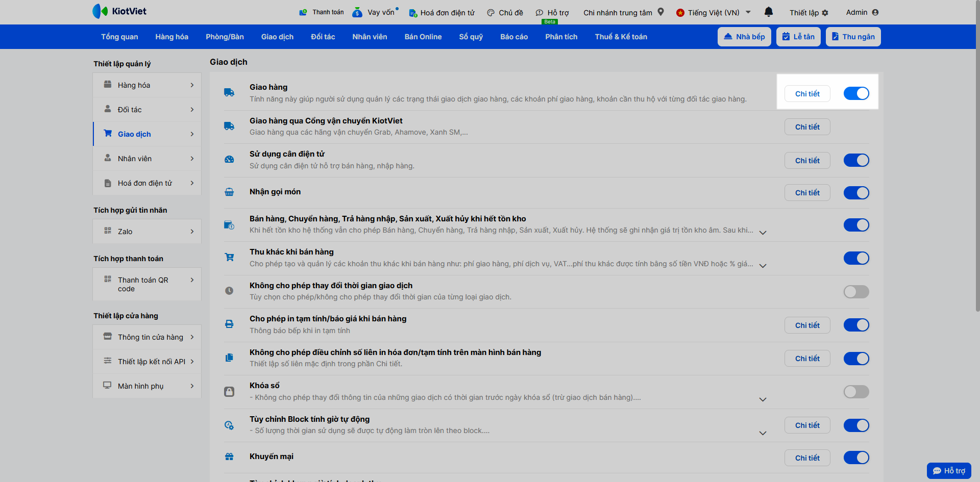The height and width of the screenshot is (482, 980).
Task: Click the Nhà bếp button
Action: [744, 37]
